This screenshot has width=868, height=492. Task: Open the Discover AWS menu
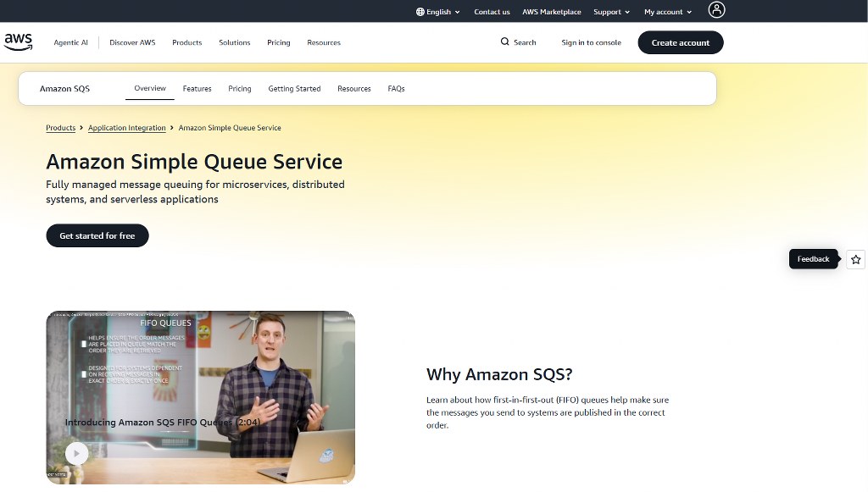pyautogui.click(x=132, y=42)
